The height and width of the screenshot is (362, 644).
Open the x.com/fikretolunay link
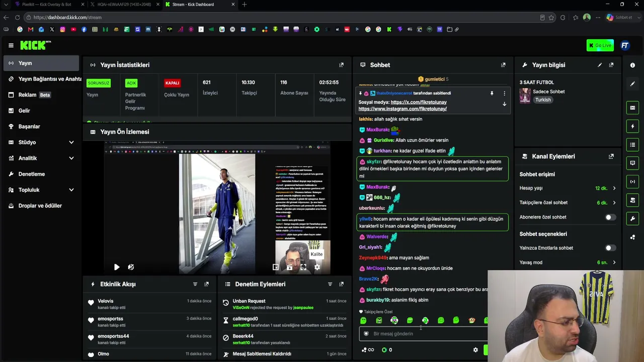pos(419,102)
